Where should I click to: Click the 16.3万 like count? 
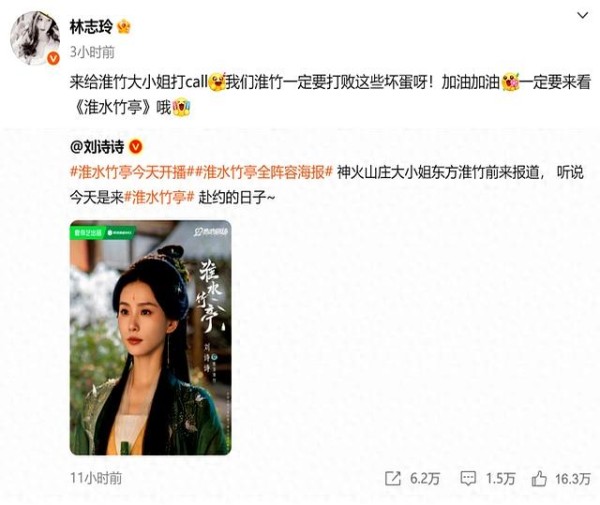573,478
